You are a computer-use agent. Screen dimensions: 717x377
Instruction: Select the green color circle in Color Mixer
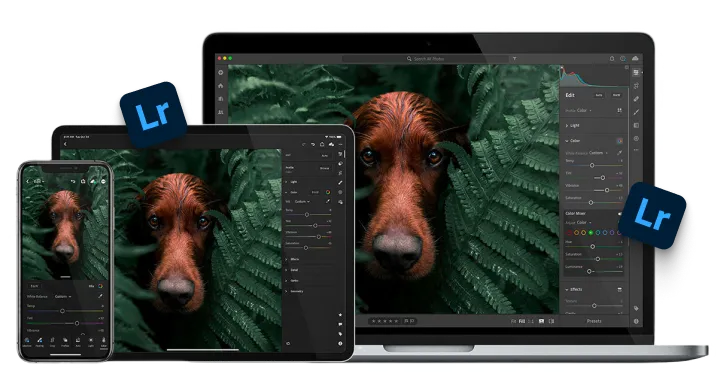(591, 232)
